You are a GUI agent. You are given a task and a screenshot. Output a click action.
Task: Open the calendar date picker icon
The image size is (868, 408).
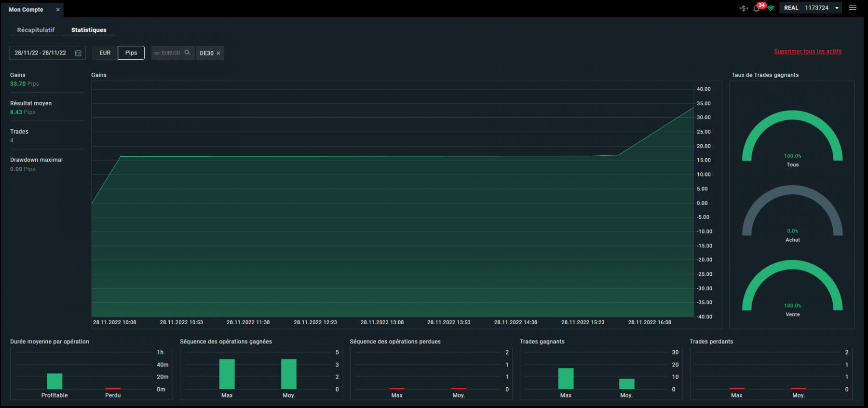pos(78,53)
